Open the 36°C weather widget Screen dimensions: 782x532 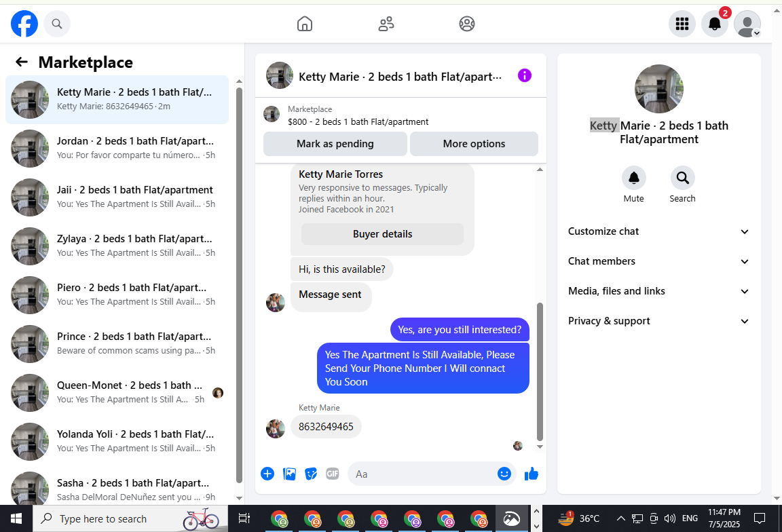pos(578,518)
